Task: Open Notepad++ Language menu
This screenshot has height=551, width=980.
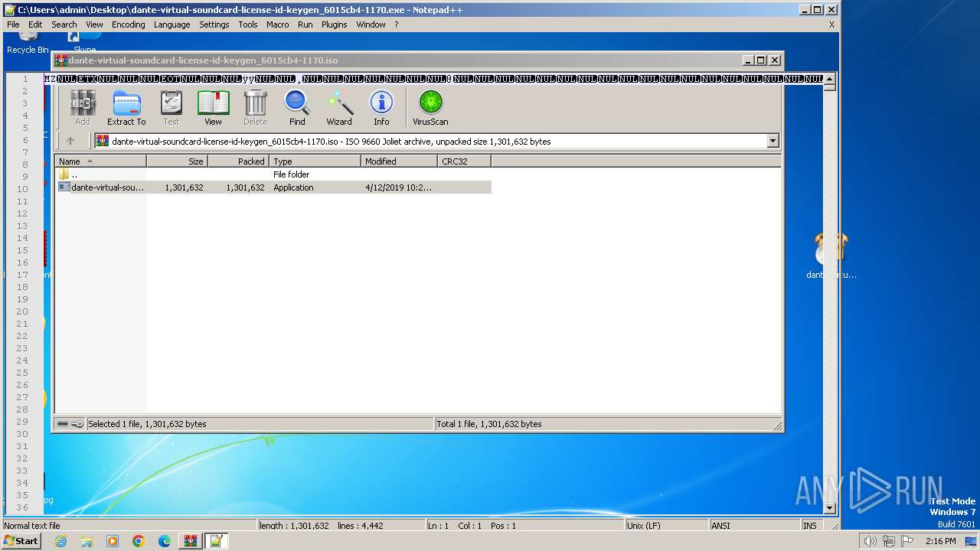Action: (x=171, y=24)
